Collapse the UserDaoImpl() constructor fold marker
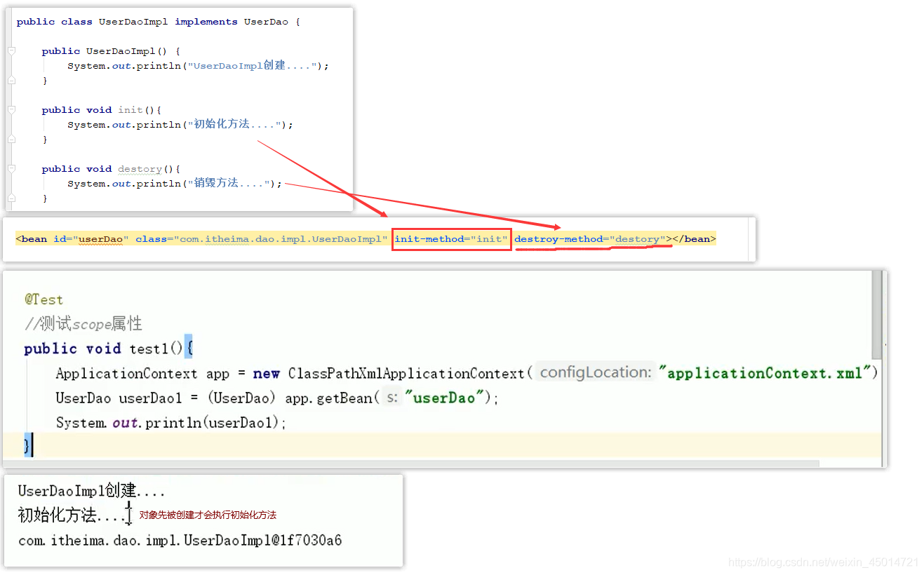924x575 pixels. point(11,51)
